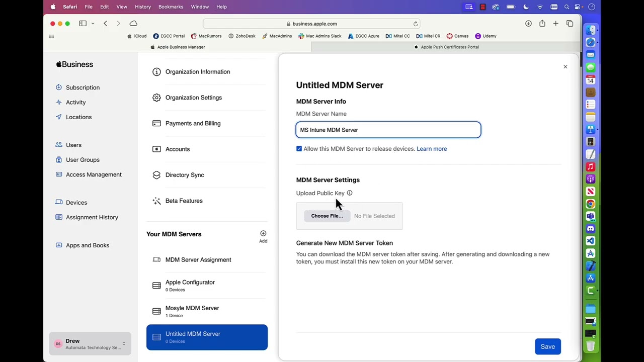Open the MacRumors bookmark
The width and height of the screenshot is (644, 362).
(x=206, y=36)
